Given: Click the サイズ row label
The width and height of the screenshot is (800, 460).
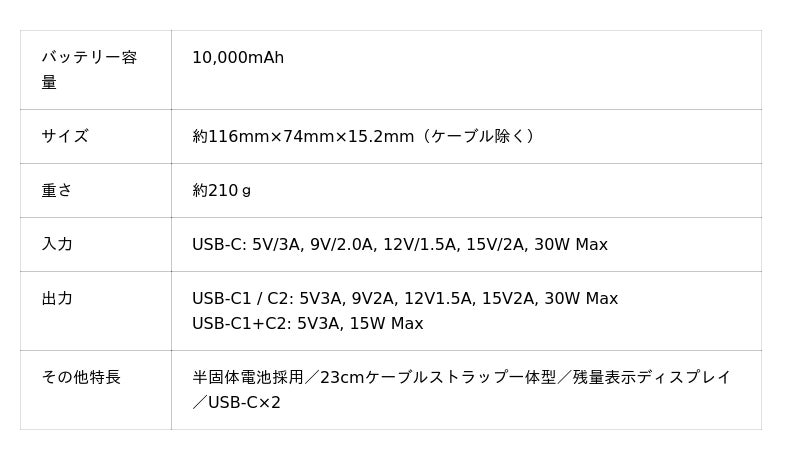Looking at the screenshot, I should point(65,136).
